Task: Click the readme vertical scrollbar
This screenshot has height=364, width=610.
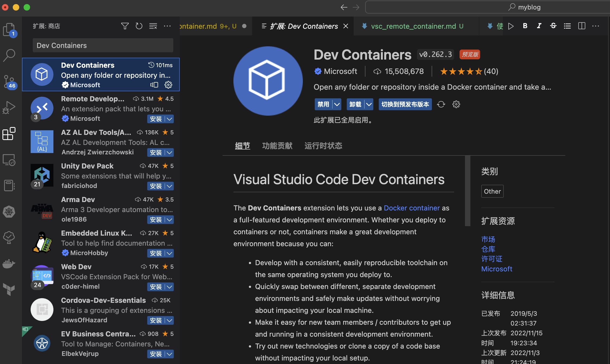Action: [x=468, y=191]
